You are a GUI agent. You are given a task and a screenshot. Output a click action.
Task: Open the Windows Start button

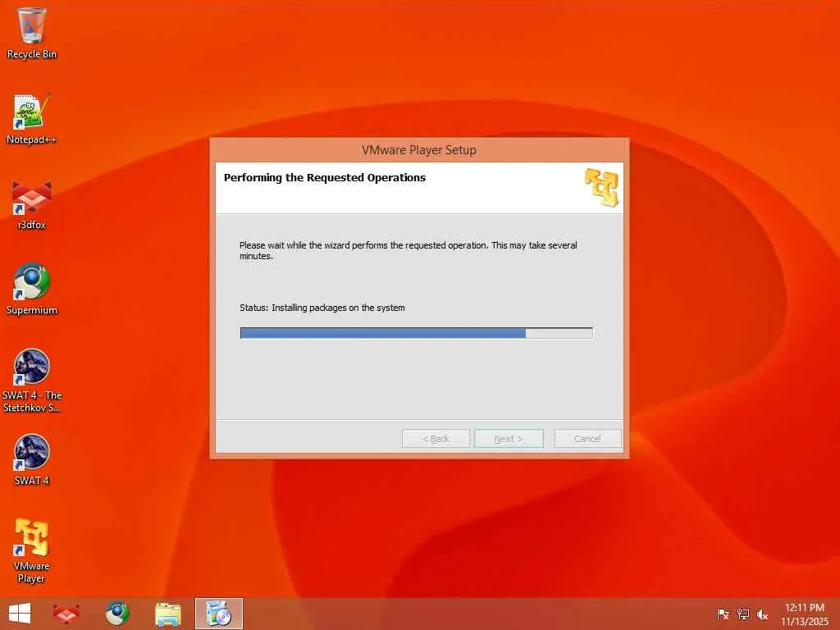[x=20, y=614]
